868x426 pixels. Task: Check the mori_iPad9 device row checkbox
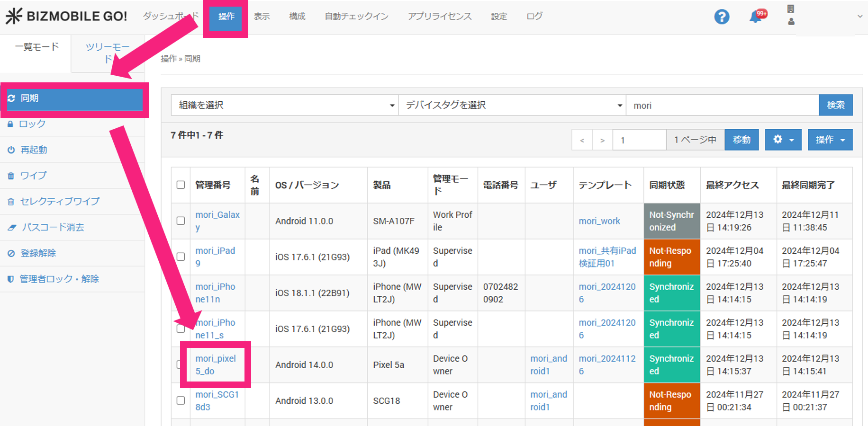point(181,257)
